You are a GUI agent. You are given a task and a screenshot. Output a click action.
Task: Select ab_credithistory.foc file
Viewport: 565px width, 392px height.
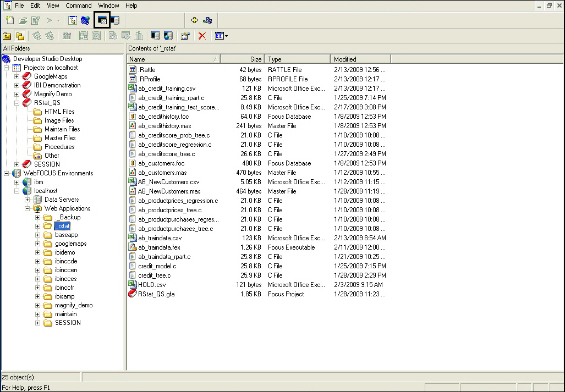pos(163,117)
